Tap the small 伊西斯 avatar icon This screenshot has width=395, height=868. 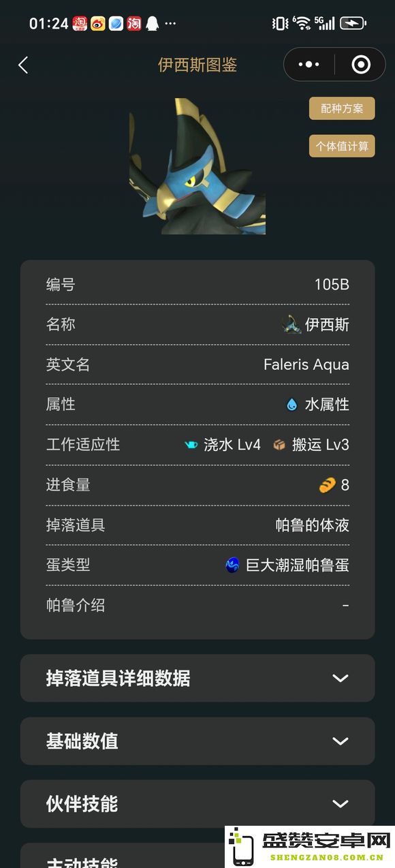291,324
